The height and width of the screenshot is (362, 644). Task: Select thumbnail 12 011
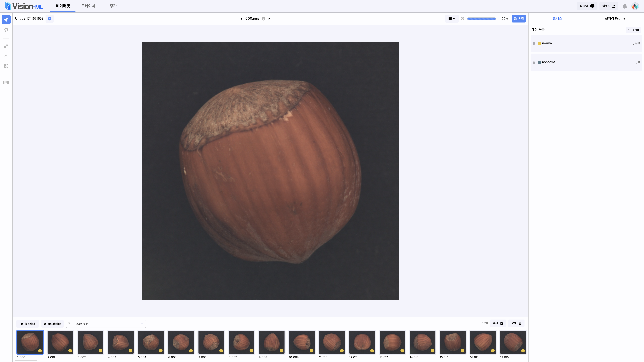362,342
